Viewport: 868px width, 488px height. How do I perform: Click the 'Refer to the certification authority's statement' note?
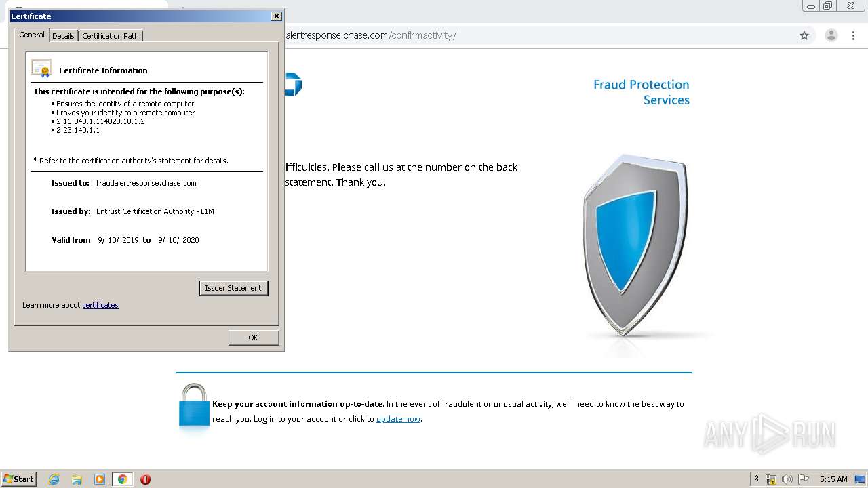click(x=131, y=161)
